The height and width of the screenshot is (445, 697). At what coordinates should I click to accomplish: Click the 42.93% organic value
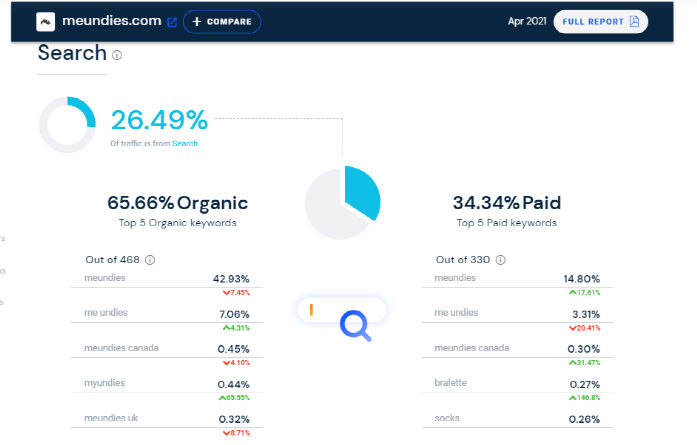[231, 279]
